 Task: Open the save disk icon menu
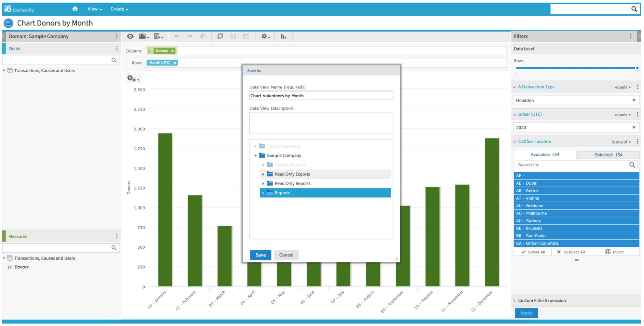tap(144, 36)
